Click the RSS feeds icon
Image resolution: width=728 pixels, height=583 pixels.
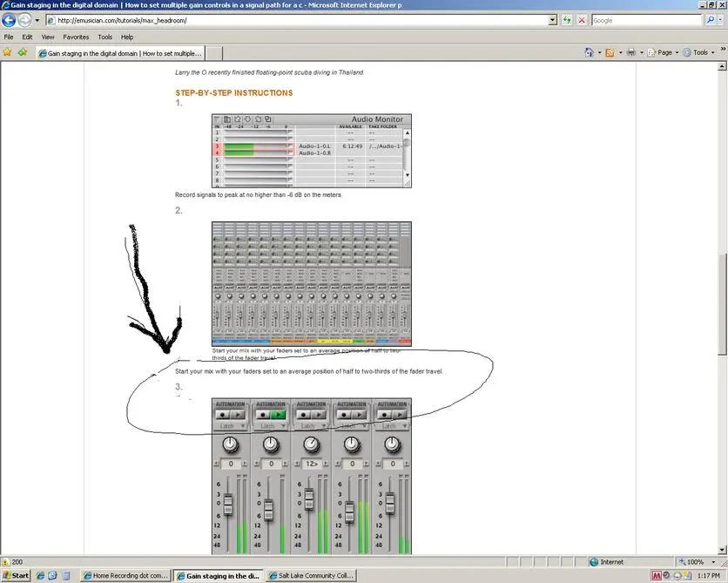611,52
